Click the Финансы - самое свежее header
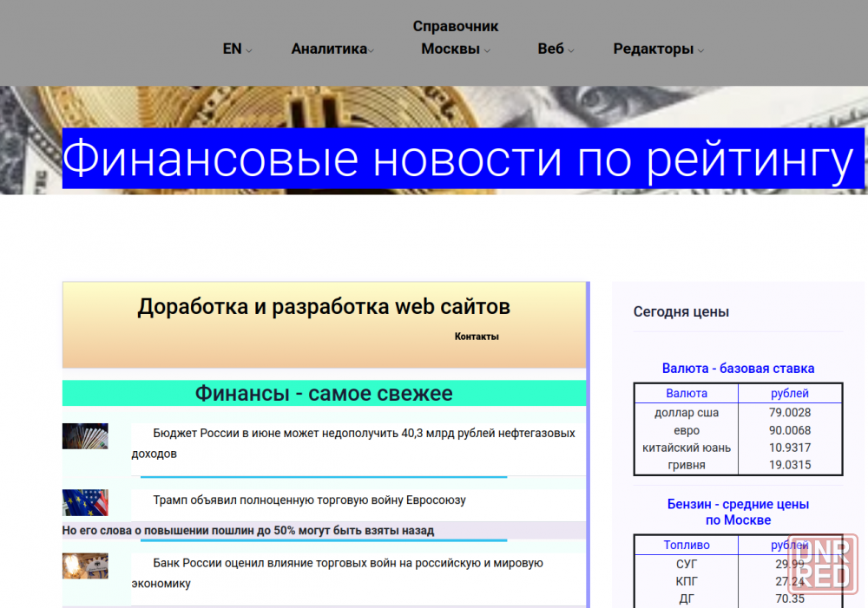The image size is (868, 608). click(324, 393)
